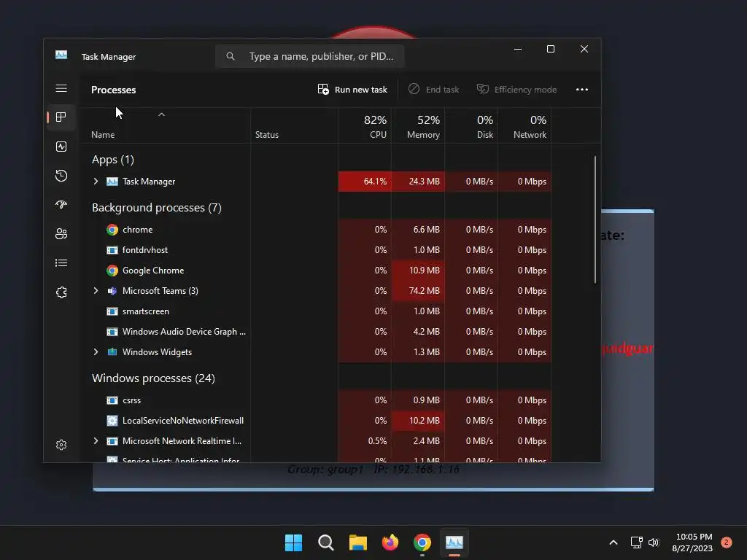Screen dimensions: 747x560
Task: Select the fontdrvhost process name
Action: [145, 250]
